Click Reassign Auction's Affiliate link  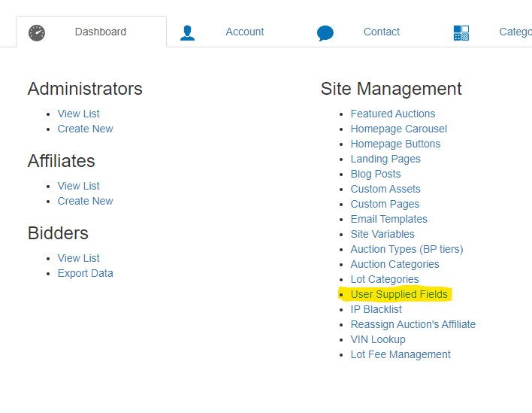[x=413, y=324]
